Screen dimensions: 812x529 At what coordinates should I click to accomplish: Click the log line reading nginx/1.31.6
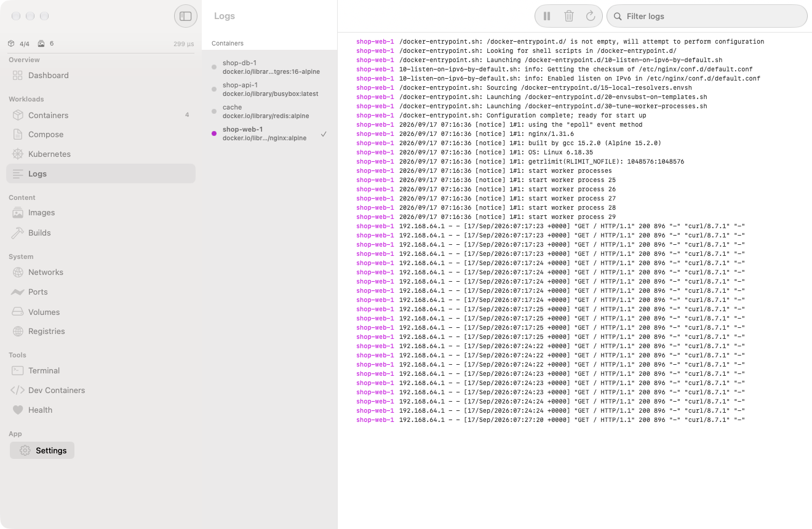pyautogui.click(x=465, y=134)
